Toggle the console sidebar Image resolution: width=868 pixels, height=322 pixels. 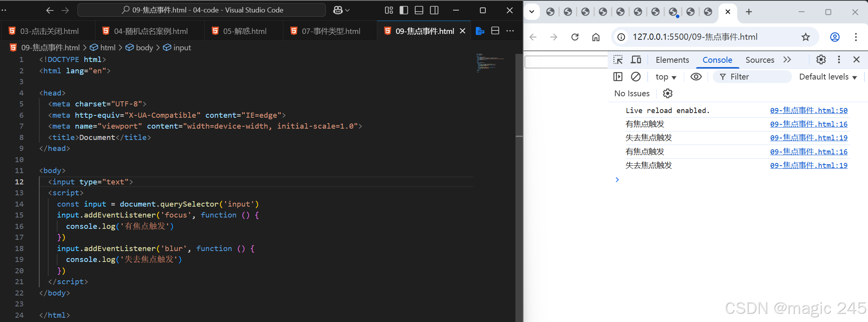pos(618,77)
